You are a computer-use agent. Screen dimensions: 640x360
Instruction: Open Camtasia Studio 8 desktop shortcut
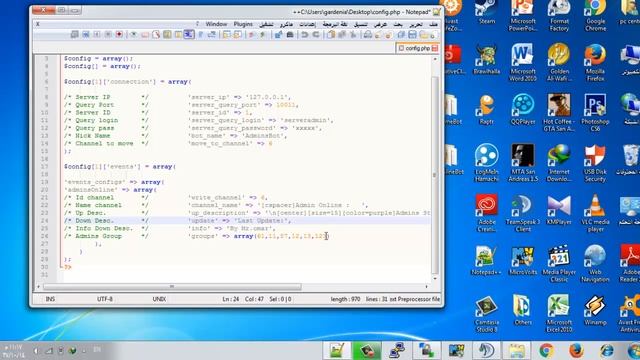(x=487, y=313)
